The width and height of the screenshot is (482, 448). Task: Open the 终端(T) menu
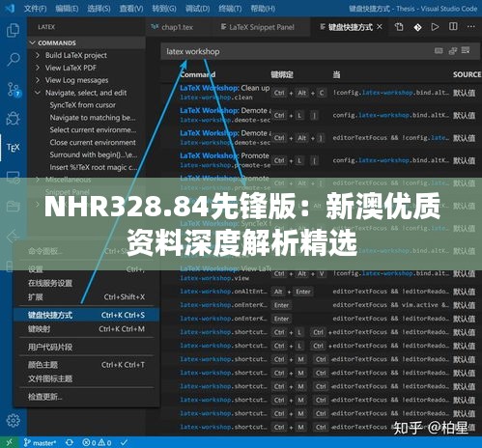tap(230, 9)
